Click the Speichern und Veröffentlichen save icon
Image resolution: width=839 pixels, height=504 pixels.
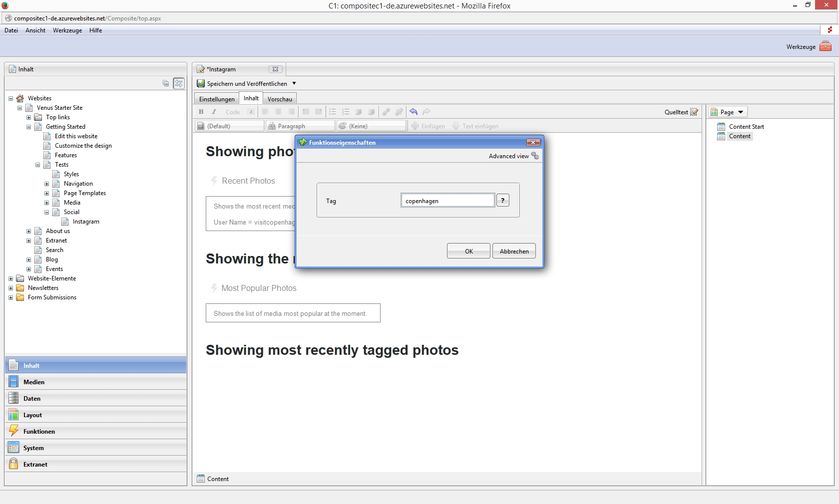coord(201,83)
